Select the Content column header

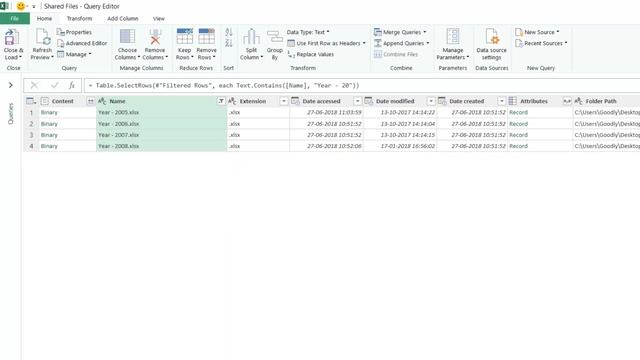pyautogui.click(x=62, y=101)
